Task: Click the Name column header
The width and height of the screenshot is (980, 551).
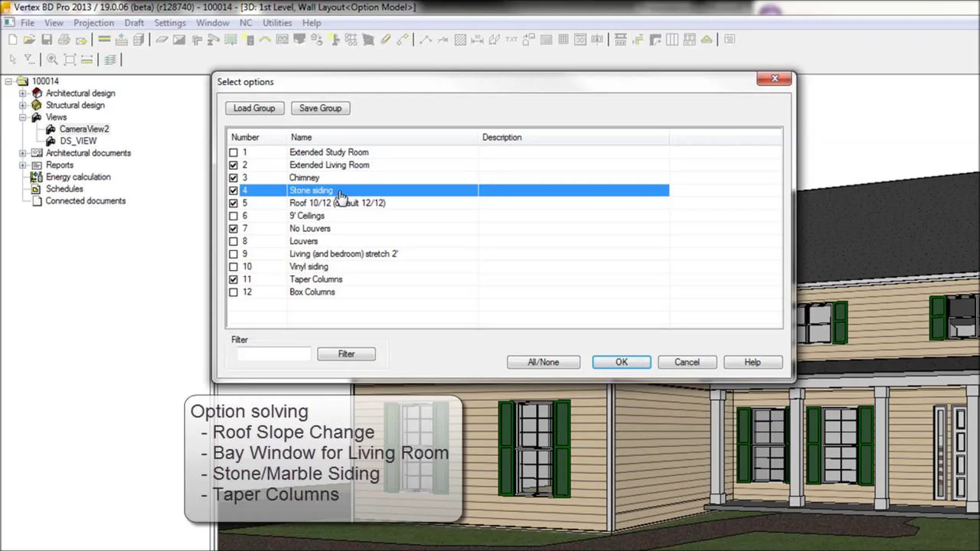Action: coord(383,138)
